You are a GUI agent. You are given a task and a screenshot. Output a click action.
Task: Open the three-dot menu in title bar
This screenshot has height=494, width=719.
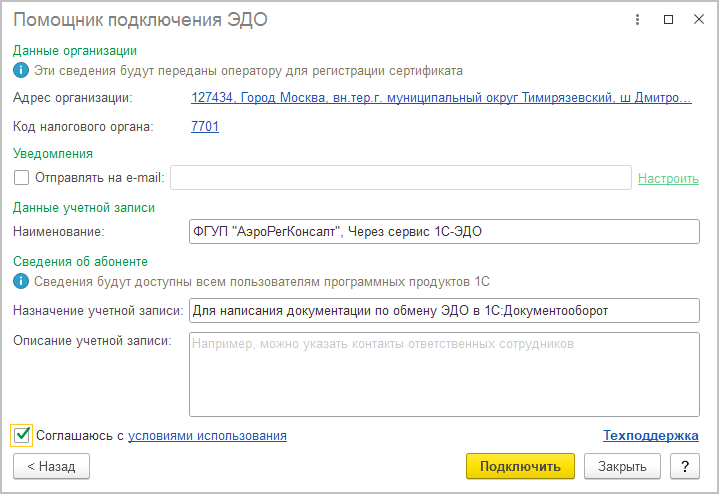click(x=638, y=20)
